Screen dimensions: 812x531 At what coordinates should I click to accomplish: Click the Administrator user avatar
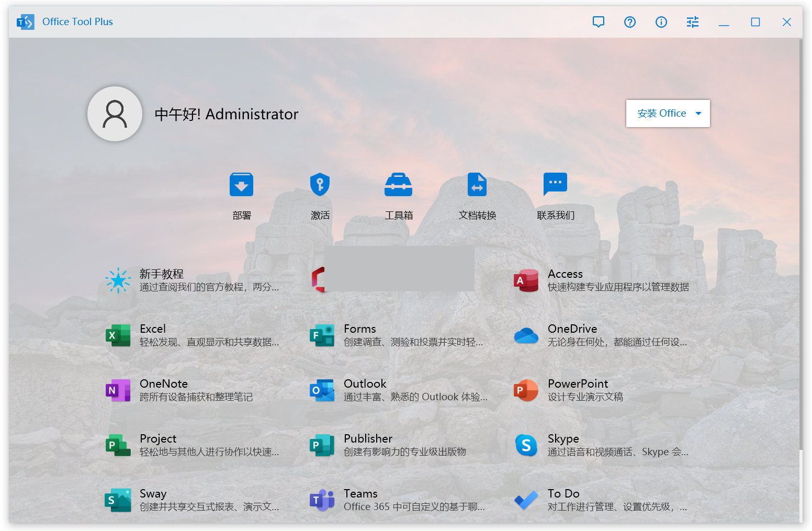(115, 114)
